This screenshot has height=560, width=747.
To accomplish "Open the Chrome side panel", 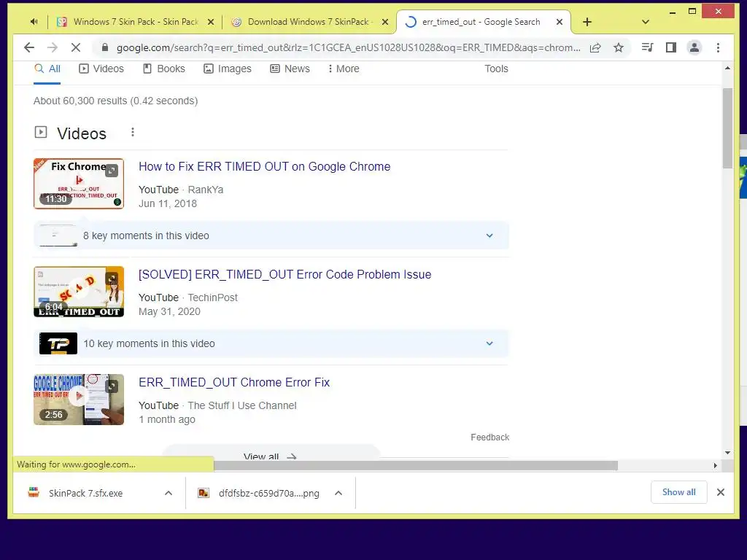I will coord(671,47).
